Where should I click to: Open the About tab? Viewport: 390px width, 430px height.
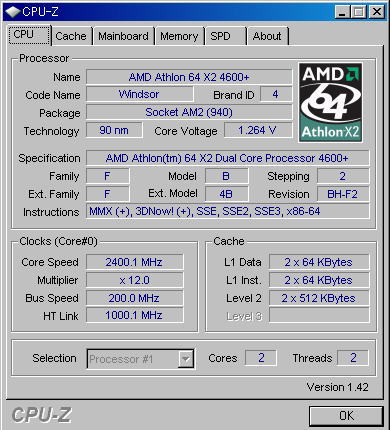coord(267,36)
